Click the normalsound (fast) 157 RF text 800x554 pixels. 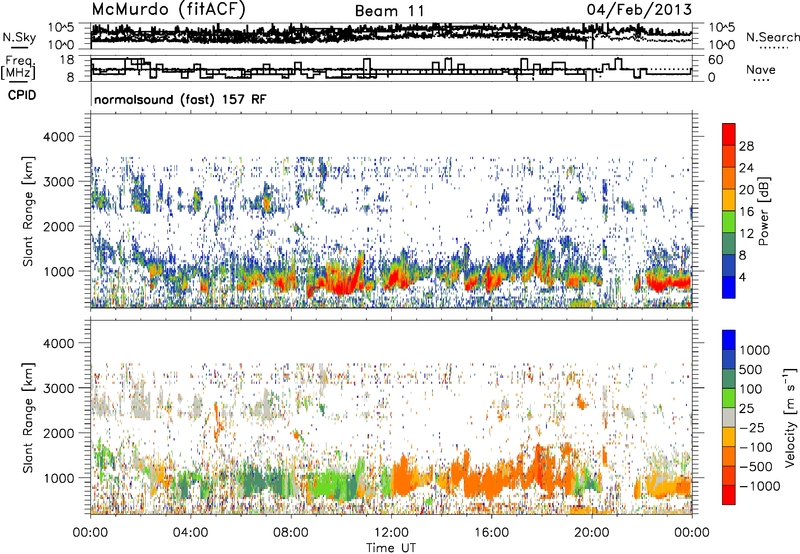coord(180,99)
